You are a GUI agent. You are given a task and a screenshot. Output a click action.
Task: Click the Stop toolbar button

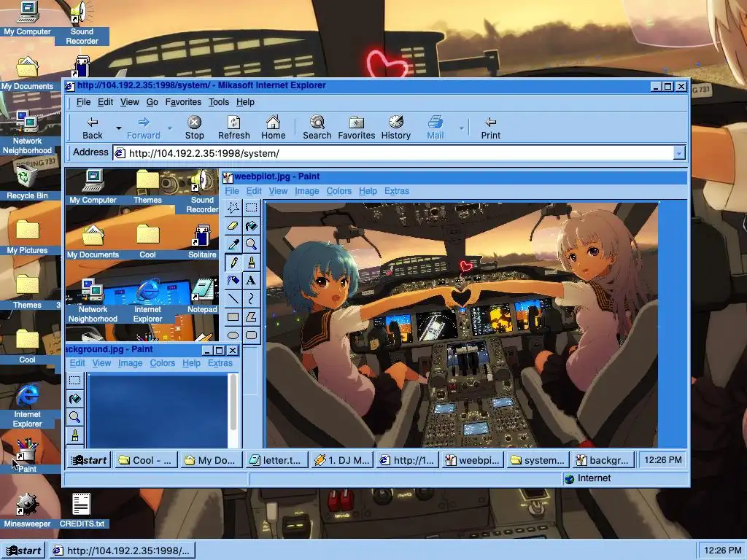click(x=194, y=128)
